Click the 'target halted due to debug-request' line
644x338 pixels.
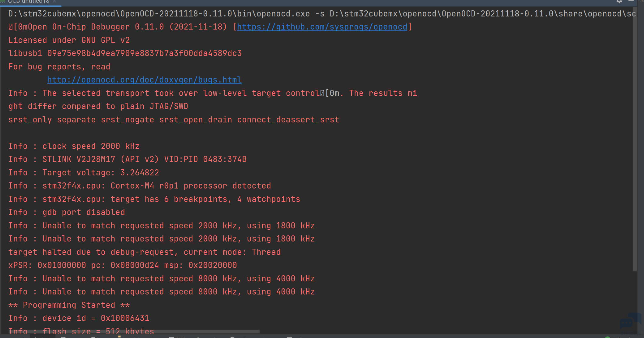(x=145, y=252)
